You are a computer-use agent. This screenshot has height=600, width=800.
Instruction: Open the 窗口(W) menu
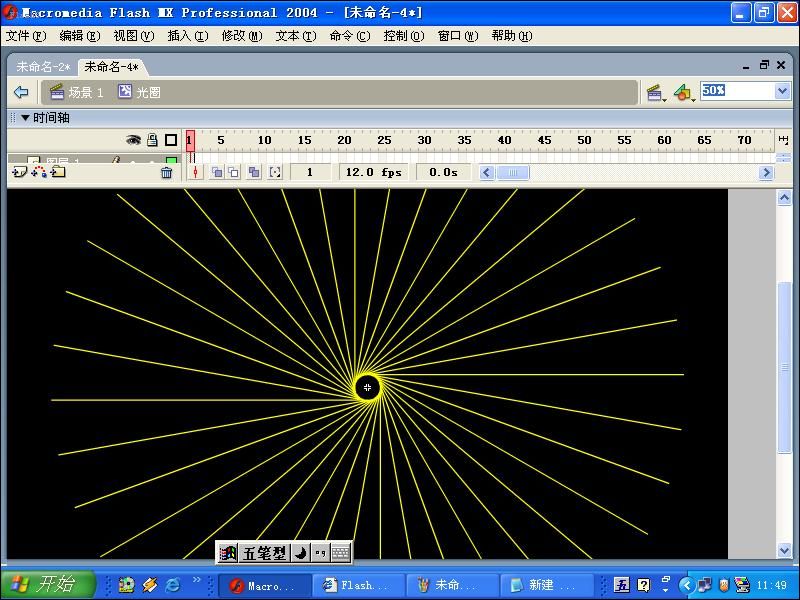(458, 36)
